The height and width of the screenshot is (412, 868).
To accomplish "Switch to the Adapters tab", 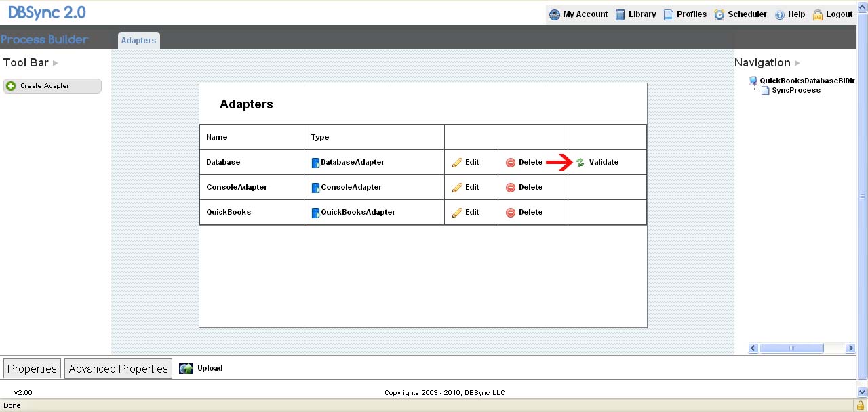I will (x=138, y=41).
